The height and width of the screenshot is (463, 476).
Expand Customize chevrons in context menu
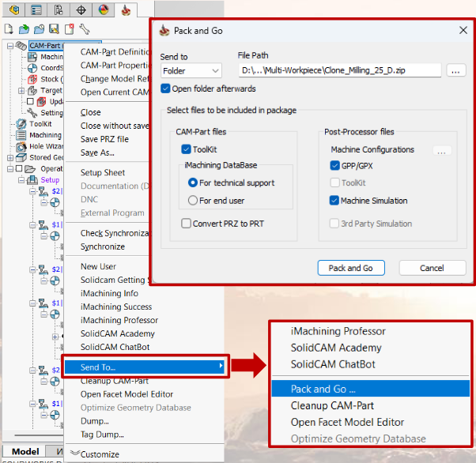(x=74, y=453)
